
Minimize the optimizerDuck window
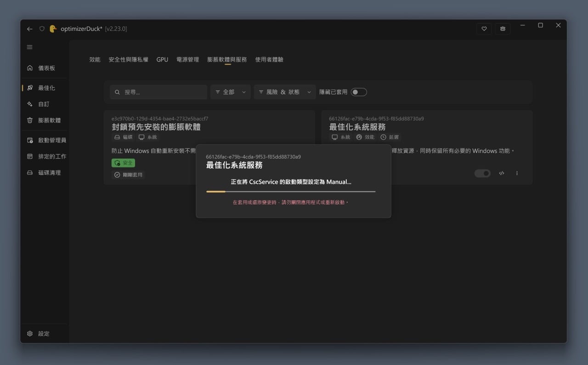click(x=523, y=25)
